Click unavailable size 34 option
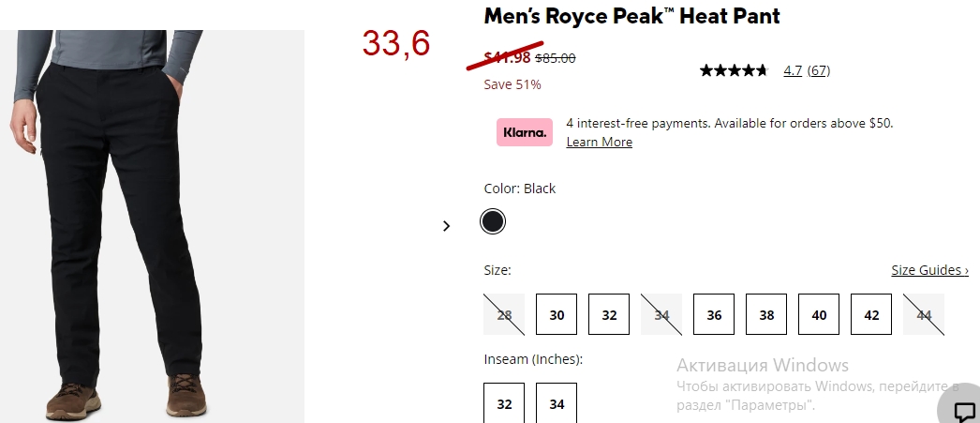Viewport: 980px width, 423px height. [x=661, y=314]
